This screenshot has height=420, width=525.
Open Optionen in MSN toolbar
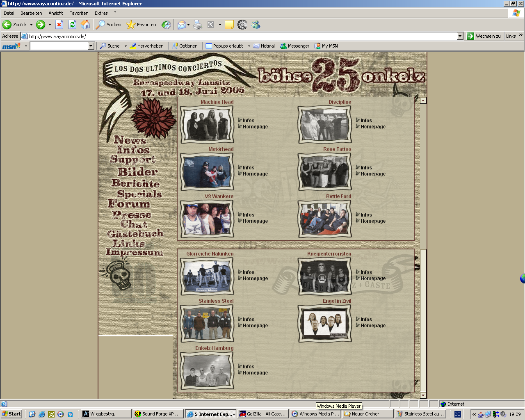(185, 46)
